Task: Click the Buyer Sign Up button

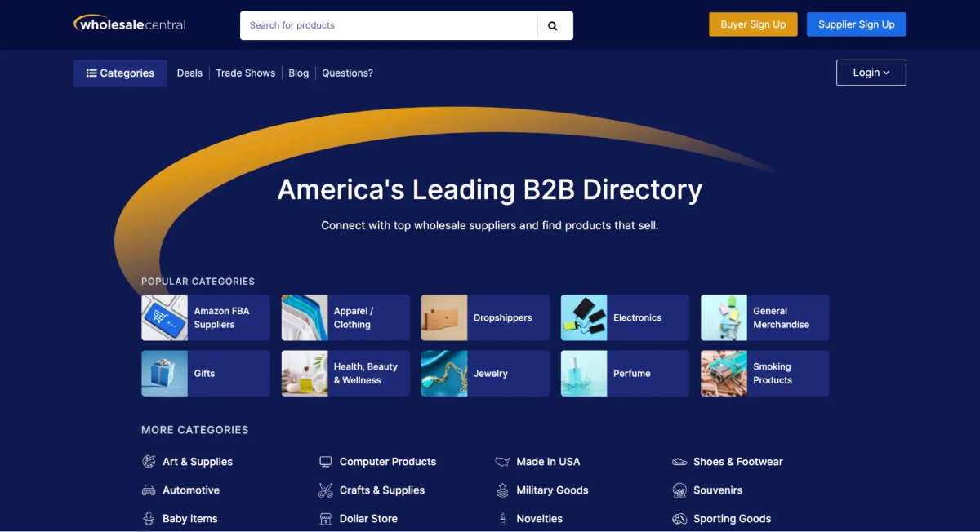Action: (753, 24)
